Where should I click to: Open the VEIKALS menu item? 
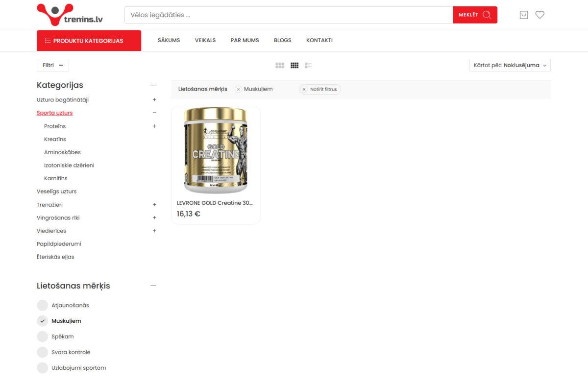pyautogui.click(x=205, y=40)
